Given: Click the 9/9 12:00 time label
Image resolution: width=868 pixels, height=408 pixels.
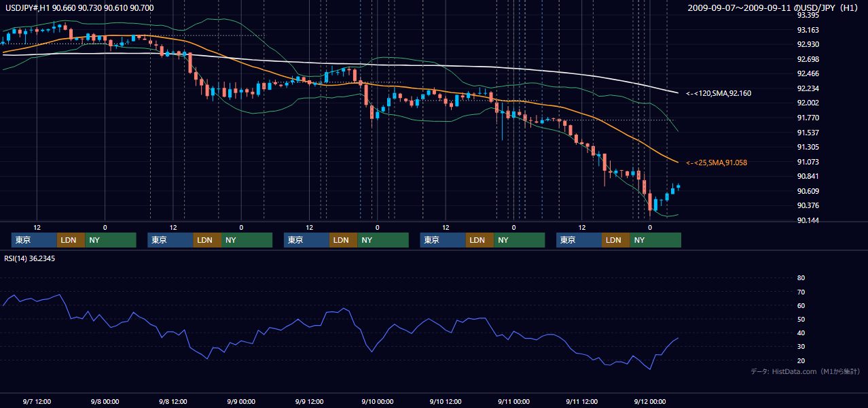Looking at the screenshot, I should point(309,401).
